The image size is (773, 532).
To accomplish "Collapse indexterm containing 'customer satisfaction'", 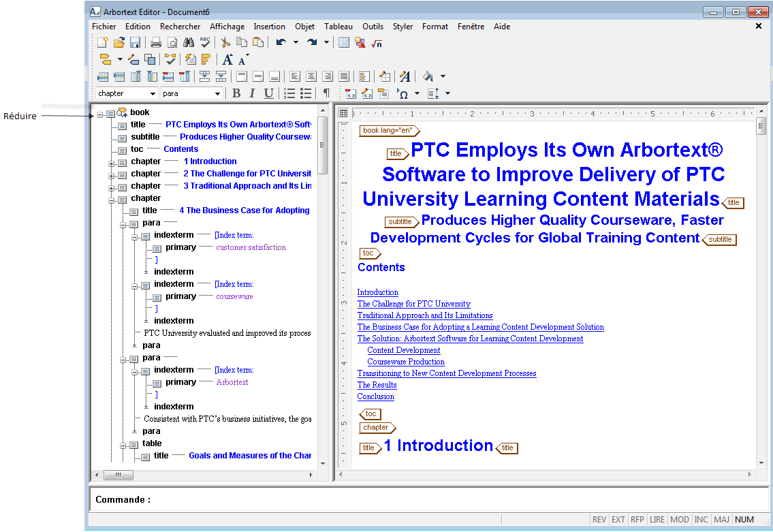I will point(135,237).
